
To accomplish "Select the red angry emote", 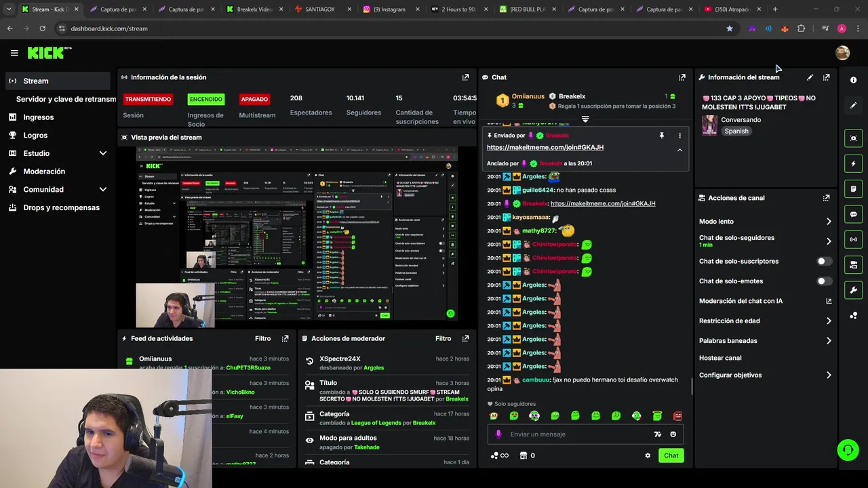I will tap(677, 415).
